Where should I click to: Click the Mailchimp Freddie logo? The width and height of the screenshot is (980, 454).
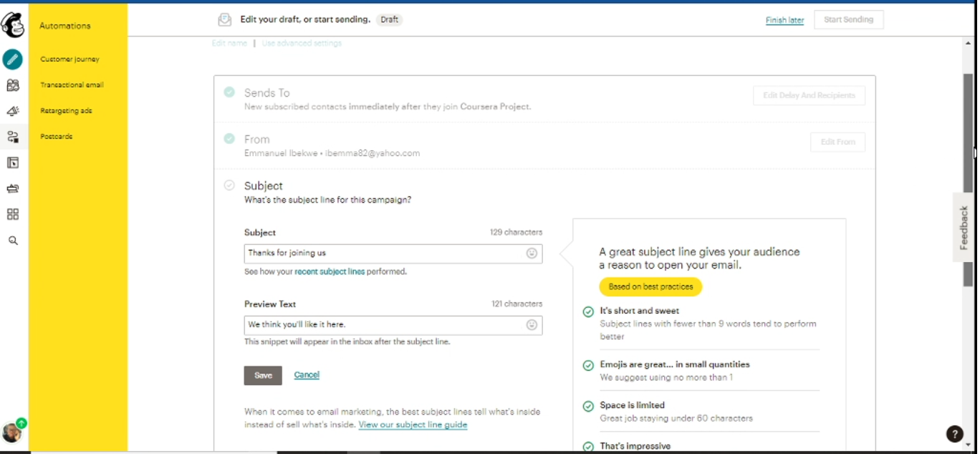(x=13, y=26)
